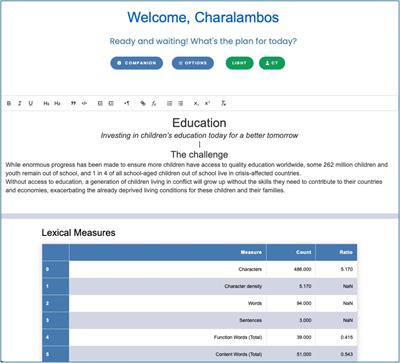Toggle bold formatting in the editor toolbar
This screenshot has height=363, width=400.
point(9,103)
